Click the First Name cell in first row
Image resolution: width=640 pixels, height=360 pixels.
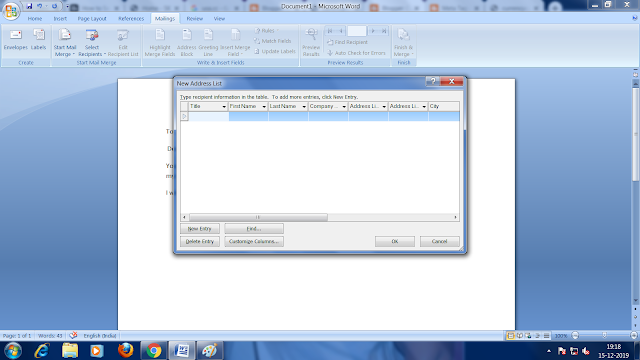point(248,116)
